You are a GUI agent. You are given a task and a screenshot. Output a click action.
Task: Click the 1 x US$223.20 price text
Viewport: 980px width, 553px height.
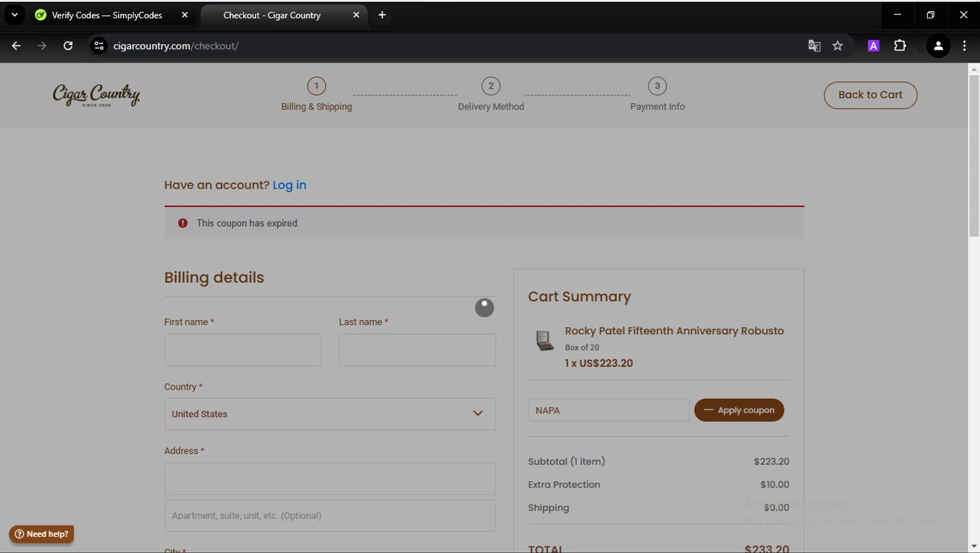point(599,363)
